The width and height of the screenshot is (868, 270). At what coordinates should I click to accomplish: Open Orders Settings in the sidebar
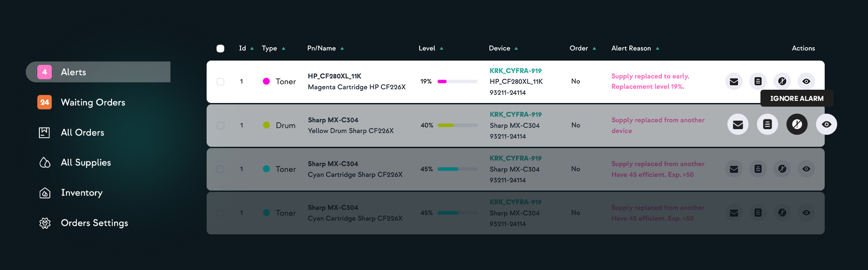click(83, 223)
